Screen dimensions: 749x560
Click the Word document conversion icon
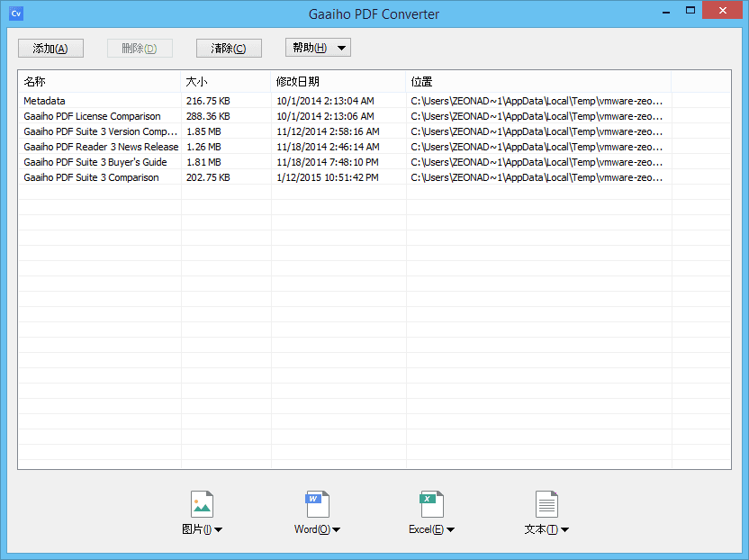pos(318,504)
